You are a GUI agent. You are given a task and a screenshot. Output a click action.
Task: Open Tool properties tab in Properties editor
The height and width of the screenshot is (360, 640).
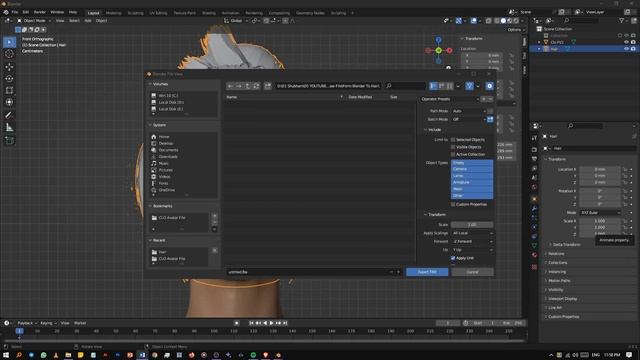[534, 139]
